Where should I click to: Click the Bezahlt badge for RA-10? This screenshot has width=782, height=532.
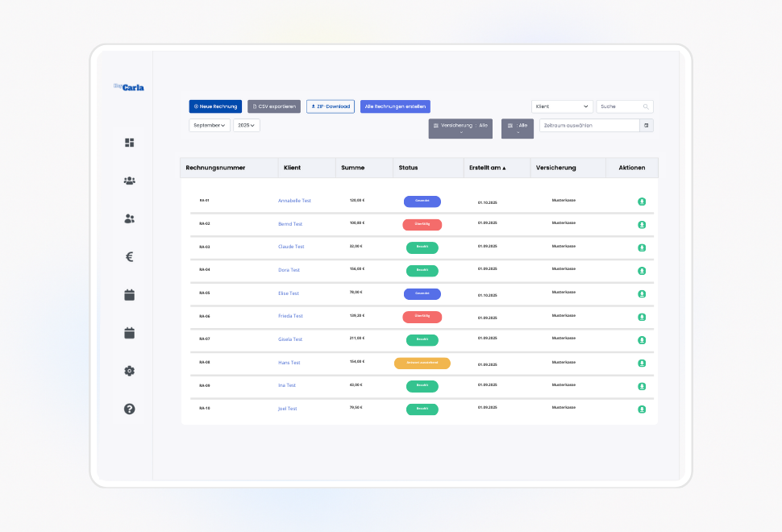click(x=422, y=409)
